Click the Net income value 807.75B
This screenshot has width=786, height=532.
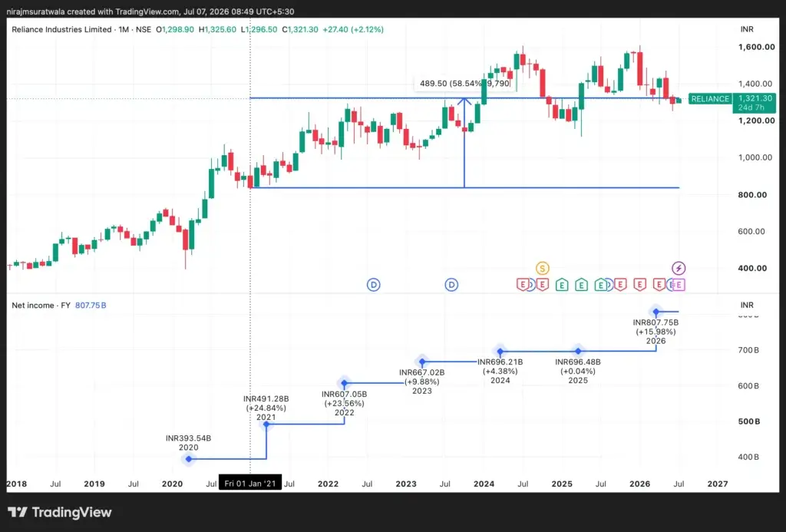tap(91, 306)
